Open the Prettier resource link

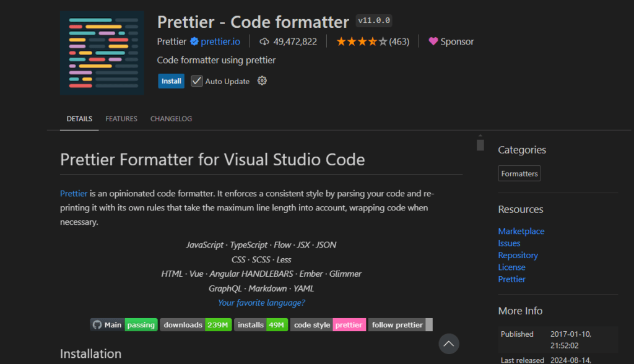pyautogui.click(x=511, y=279)
